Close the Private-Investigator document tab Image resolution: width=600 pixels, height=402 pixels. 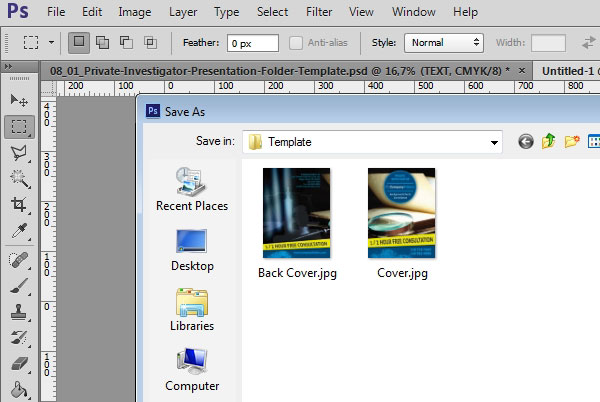[522, 71]
